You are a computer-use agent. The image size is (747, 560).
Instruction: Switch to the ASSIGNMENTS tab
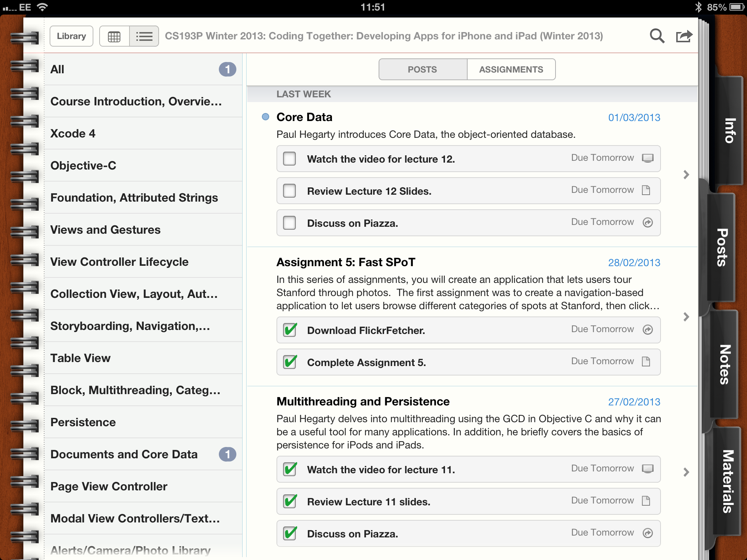coord(511,70)
